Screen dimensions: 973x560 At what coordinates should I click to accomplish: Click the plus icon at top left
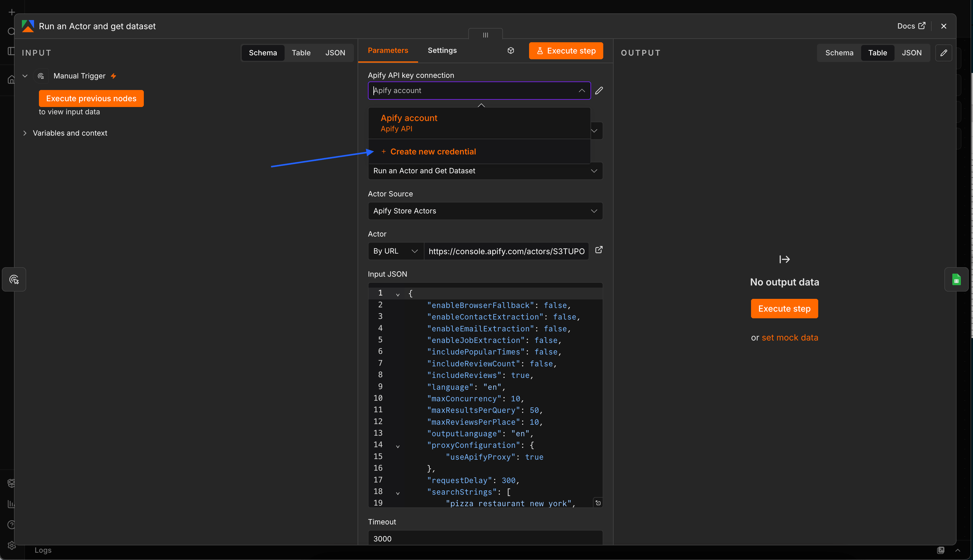click(12, 12)
